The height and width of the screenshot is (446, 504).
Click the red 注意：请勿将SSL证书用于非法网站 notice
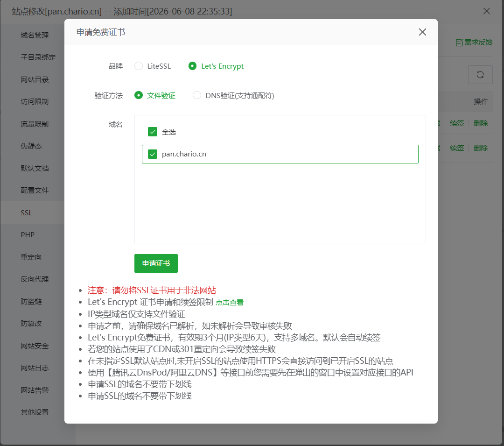(x=152, y=290)
